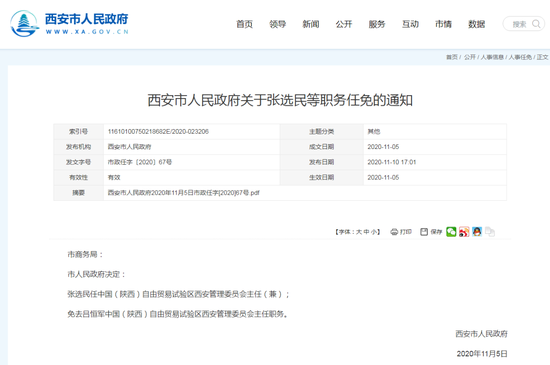Set font size to 小
This screenshot has width=550, height=365.
coord(374,232)
